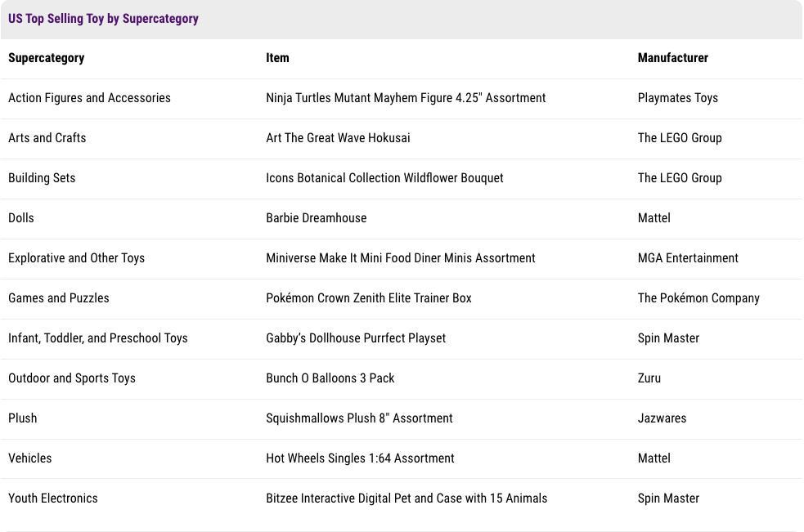Screen dimensions: 804x532
Task: Click "Spin Master" in the Infant, Toddler row
Action: point(668,338)
